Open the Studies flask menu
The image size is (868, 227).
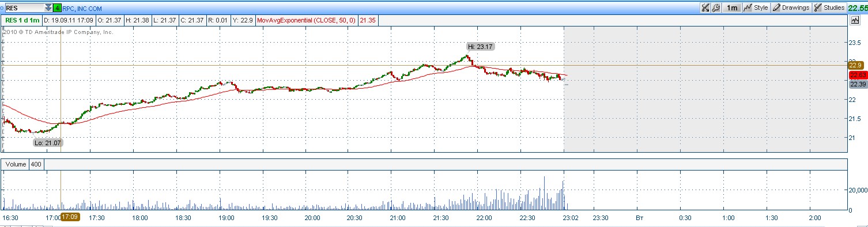(829, 7)
